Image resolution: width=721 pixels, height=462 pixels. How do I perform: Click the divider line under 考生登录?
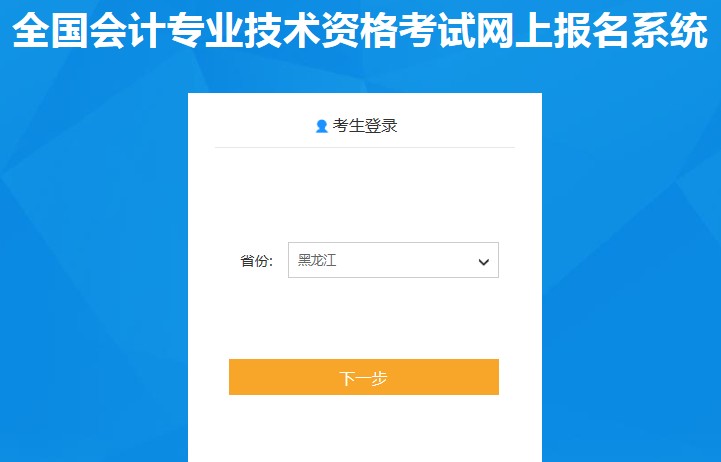[365, 148]
